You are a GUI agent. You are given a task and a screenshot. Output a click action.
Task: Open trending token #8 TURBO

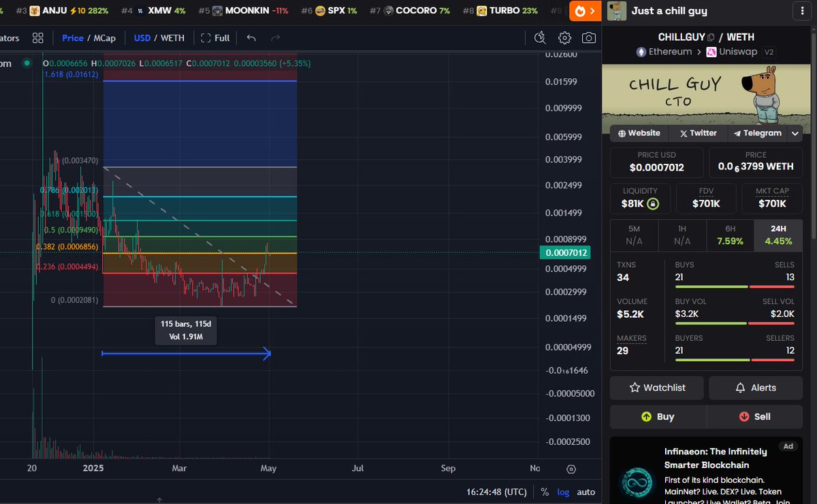coord(500,11)
